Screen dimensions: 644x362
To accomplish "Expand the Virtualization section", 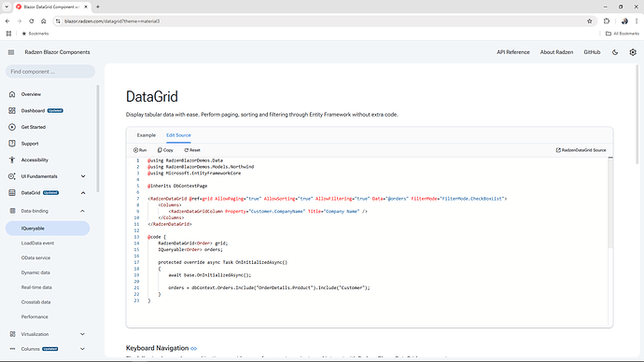I will 82,334.
